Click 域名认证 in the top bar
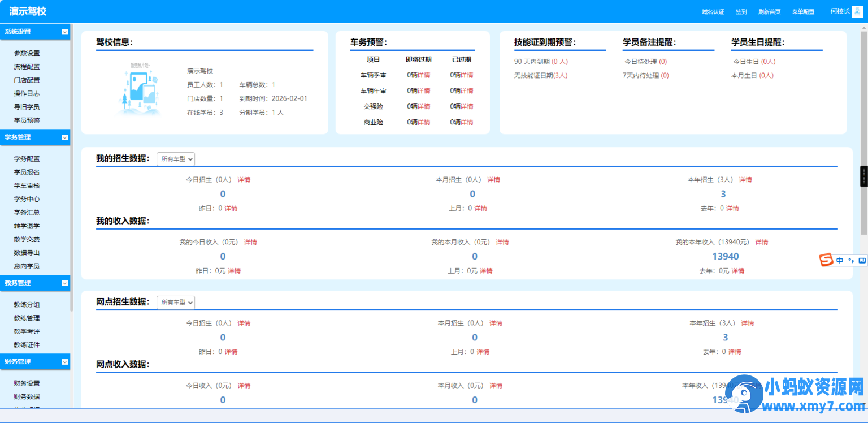The height and width of the screenshot is (423, 868). (x=712, y=11)
